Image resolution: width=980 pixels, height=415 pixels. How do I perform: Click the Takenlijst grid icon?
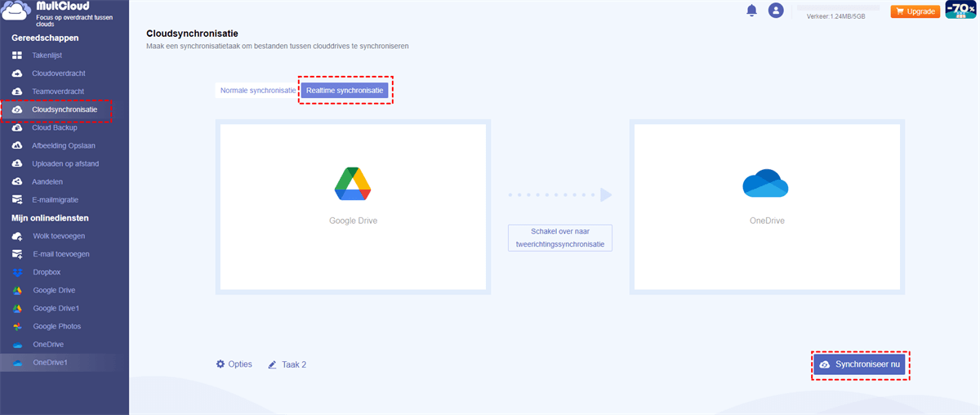17,56
